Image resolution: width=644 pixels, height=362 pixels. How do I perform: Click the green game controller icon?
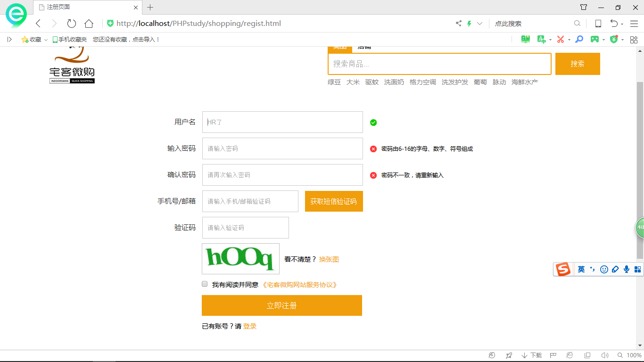[594, 40]
